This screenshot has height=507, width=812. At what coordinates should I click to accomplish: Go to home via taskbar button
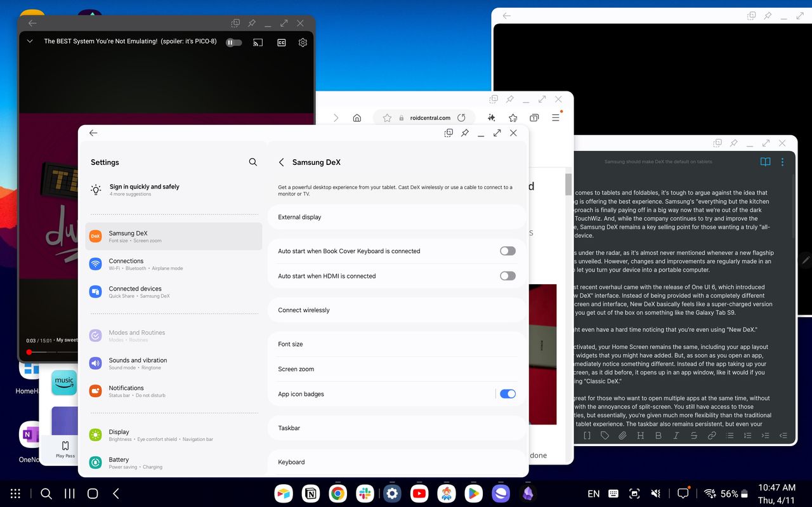(93, 494)
